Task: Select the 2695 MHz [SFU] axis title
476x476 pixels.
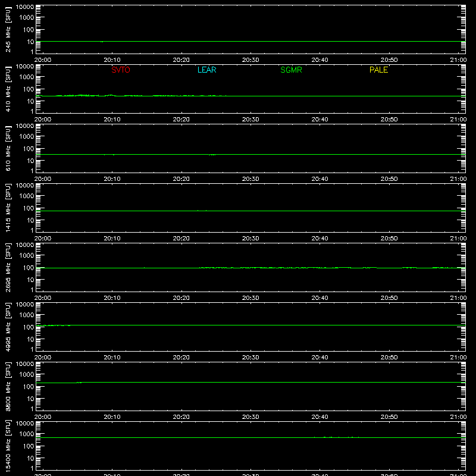Action: point(8,267)
